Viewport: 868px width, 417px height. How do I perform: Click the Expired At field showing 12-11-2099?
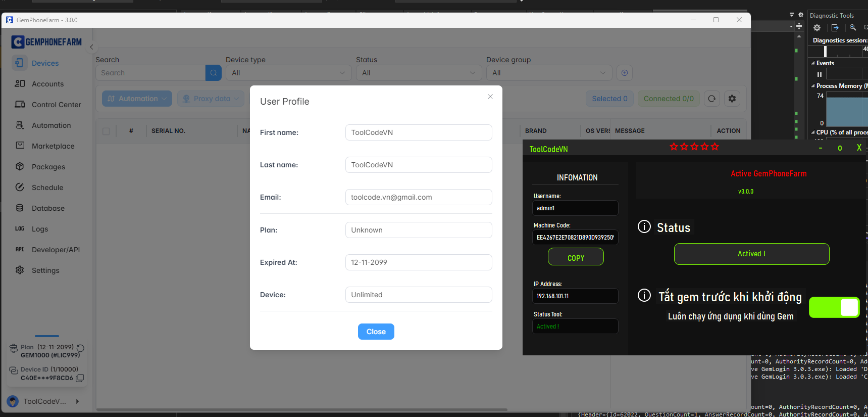click(x=419, y=262)
